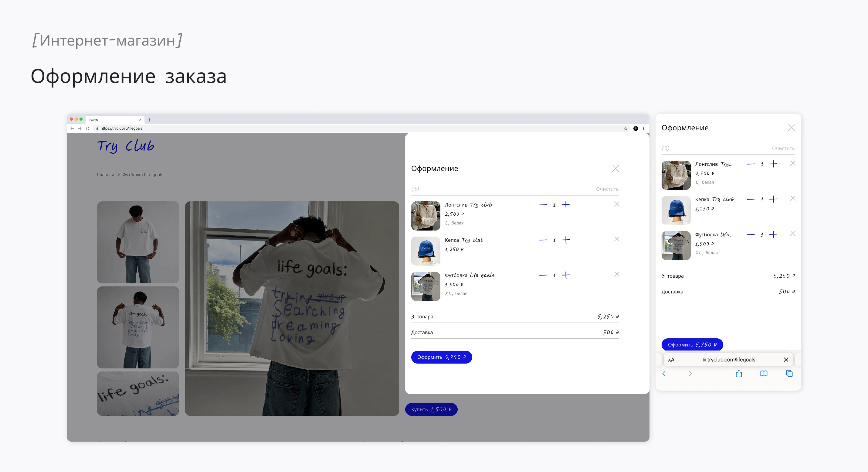Click Футболка Life goals breadcrumb

(x=143, y=175)
